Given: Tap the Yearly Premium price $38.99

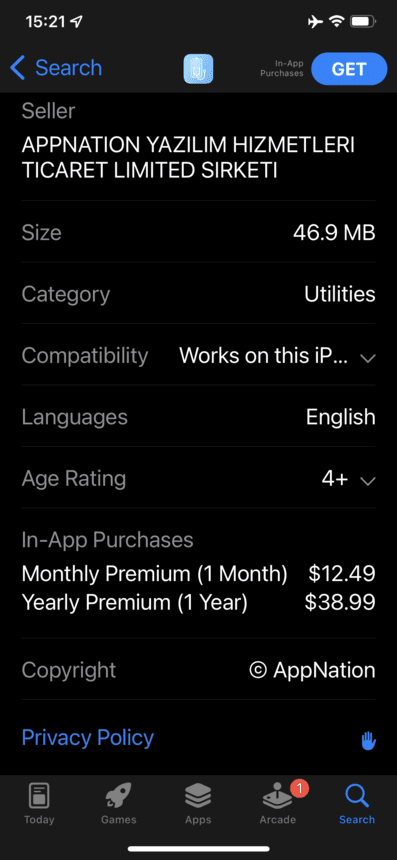Looking at the screenshot, I should (x=340, y=602).
